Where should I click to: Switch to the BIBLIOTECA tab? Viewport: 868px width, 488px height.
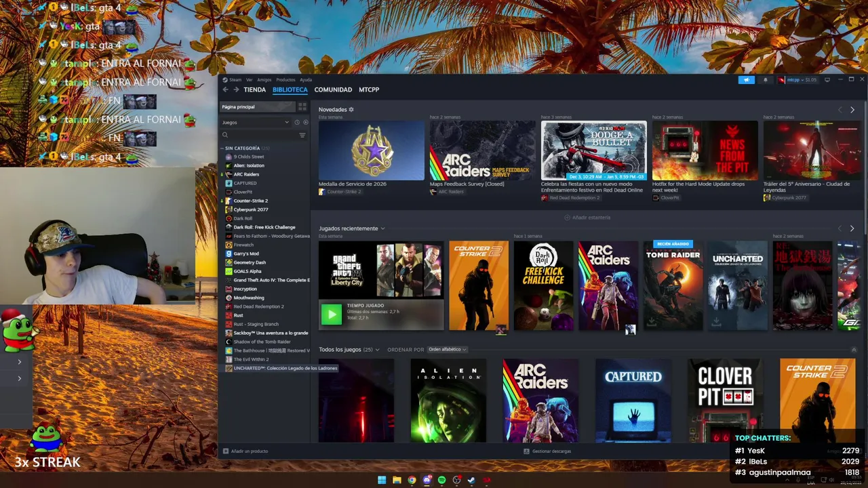290,89
